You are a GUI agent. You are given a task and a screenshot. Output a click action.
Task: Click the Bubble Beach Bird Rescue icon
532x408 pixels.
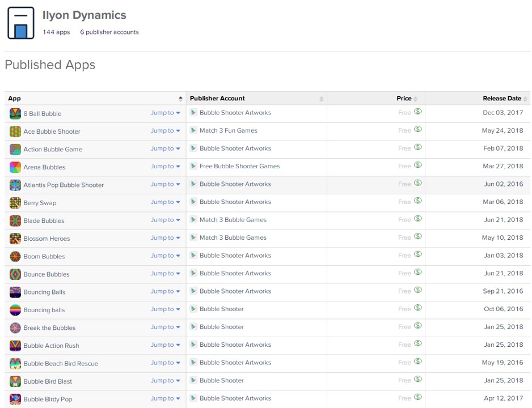pos(15,363)
